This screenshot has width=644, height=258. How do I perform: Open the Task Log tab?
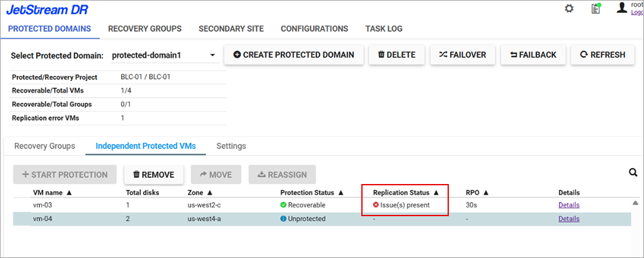[x=383, y=29]
